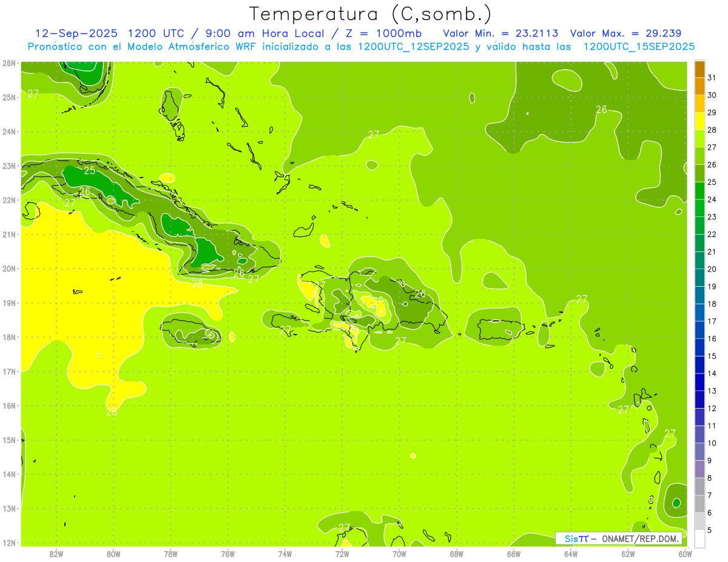Select the "Valor Max. = 29.239" text
Image resolution: width=728 pixels, height=562 pixels.
625,33
